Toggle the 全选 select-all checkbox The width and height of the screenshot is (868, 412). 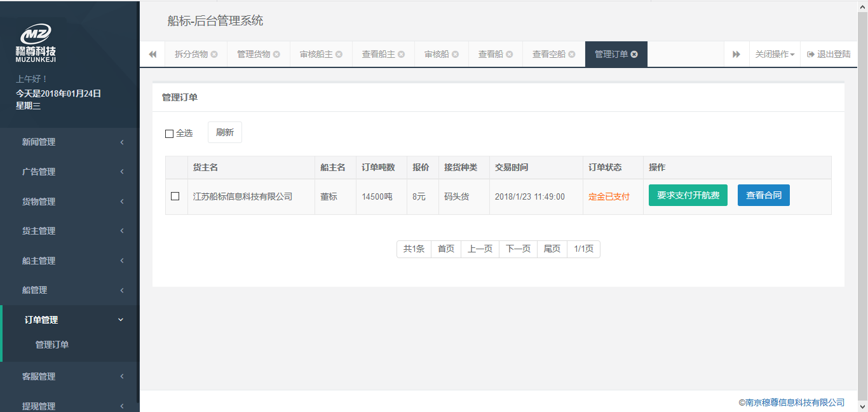[169, 134]
